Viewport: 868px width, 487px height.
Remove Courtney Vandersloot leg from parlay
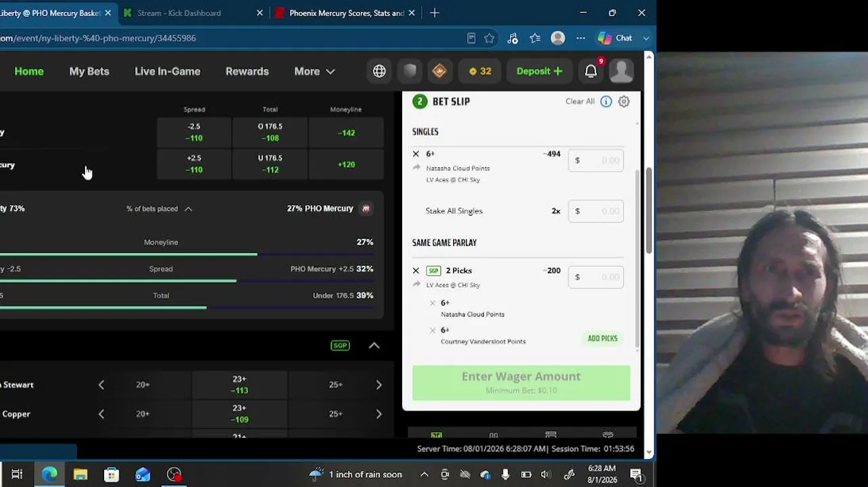coord(433,330)
